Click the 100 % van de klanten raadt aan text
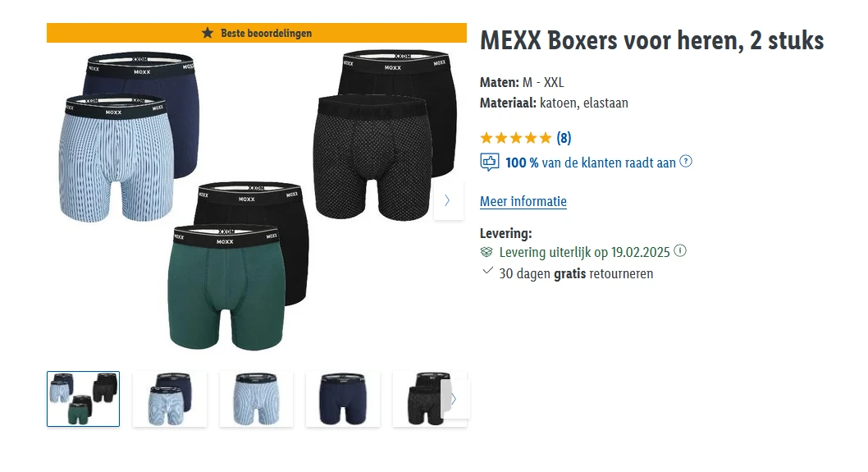The width and height of the screenshot is (868, 472). pos(590,163)
